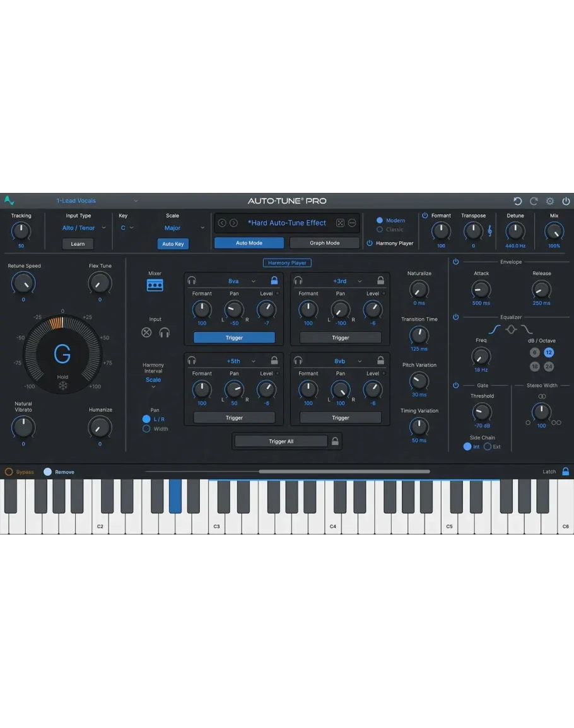Screen dimensions: 574x728
Task: Toggle the 8va voice lock icon
Action: (274, 280)
